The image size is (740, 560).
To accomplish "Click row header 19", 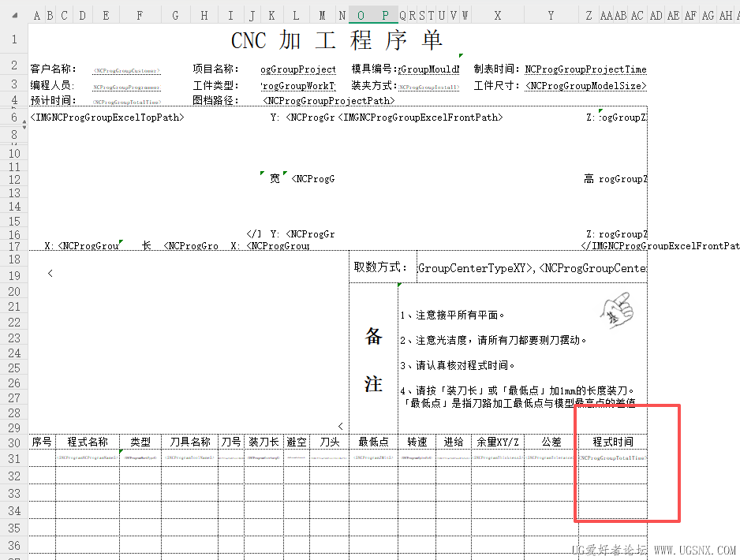I will coord(13,274).
